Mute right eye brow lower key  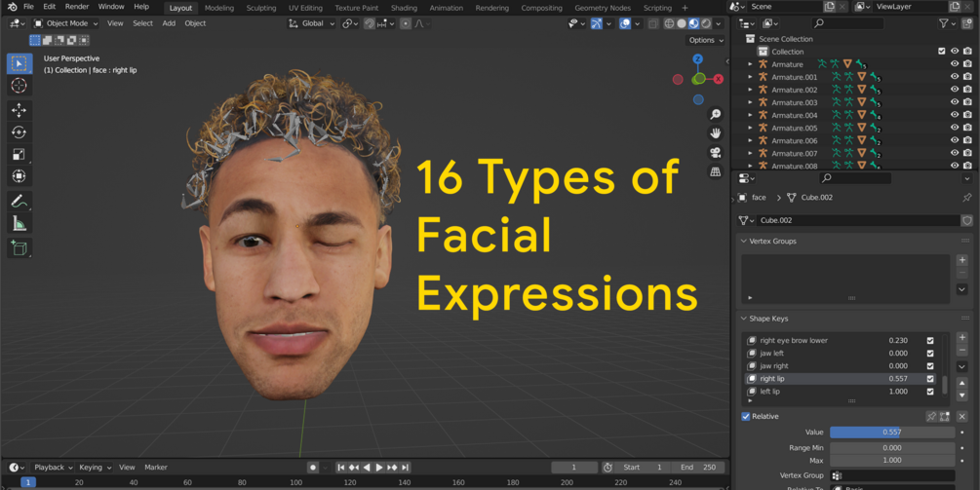coord(930,341)
